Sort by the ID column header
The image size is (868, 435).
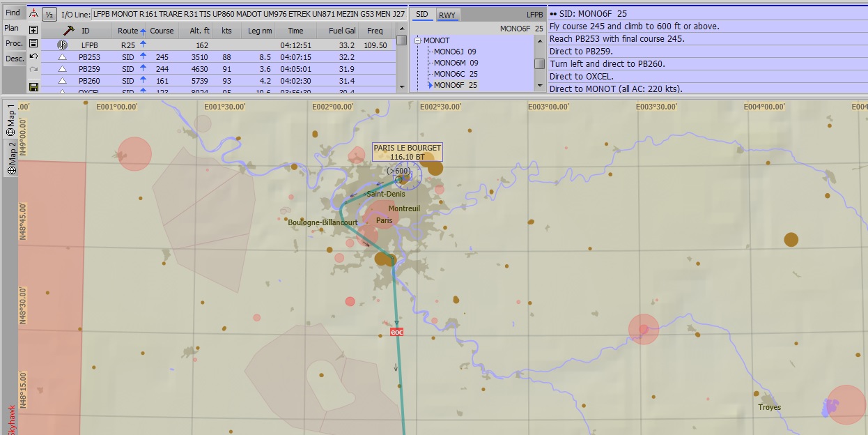(x=85, y=31)
